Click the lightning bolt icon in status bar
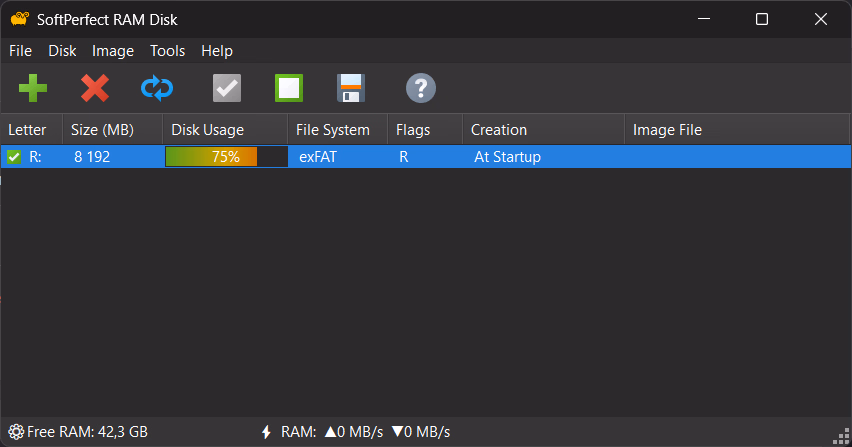Image resolution: width=852 pixels, height=447 pixels. (x=266, y=432)
